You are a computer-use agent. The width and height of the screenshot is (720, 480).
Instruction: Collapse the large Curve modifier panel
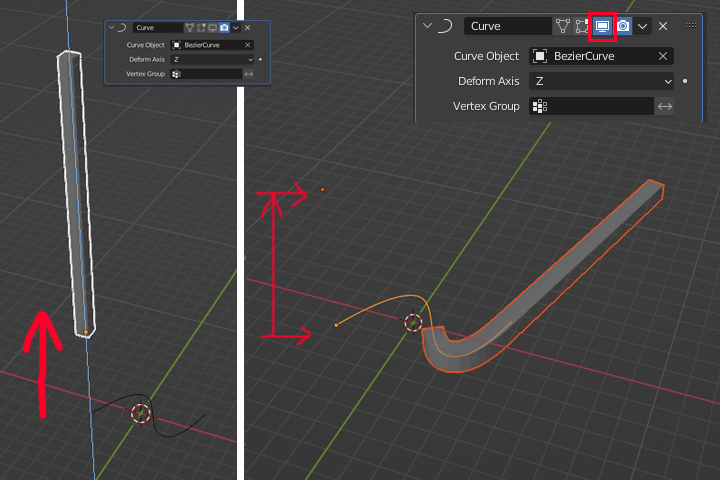tap(427, 26)
